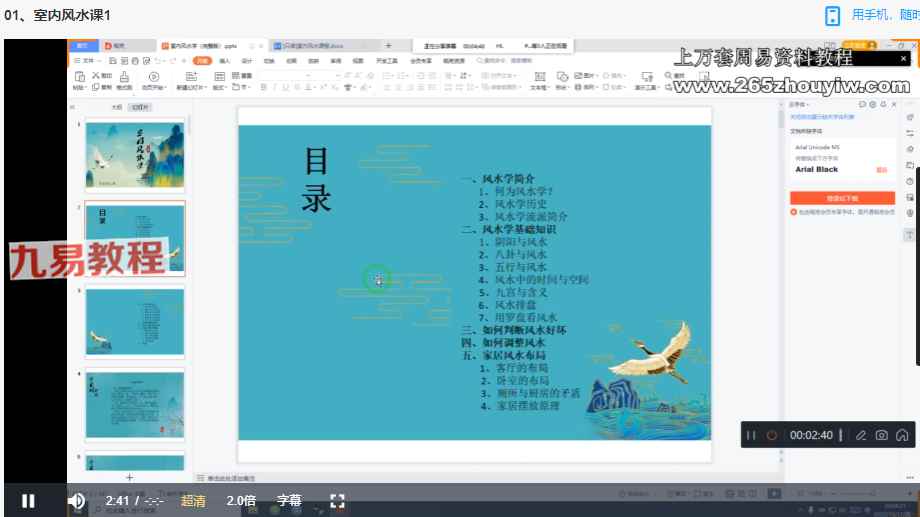Screen dimensions: 920x517
Task: Switch to 大纲 outline view tab
Action: (117, 107)
